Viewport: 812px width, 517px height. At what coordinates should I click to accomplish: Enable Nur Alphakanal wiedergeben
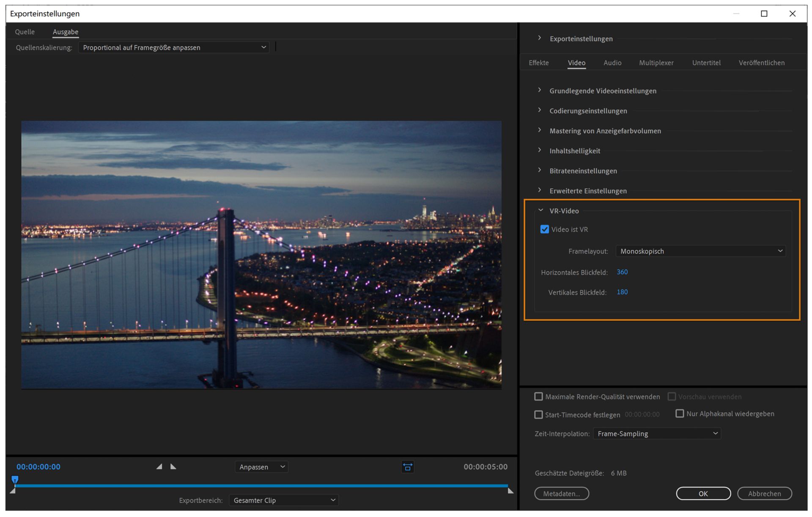point(680,413)
